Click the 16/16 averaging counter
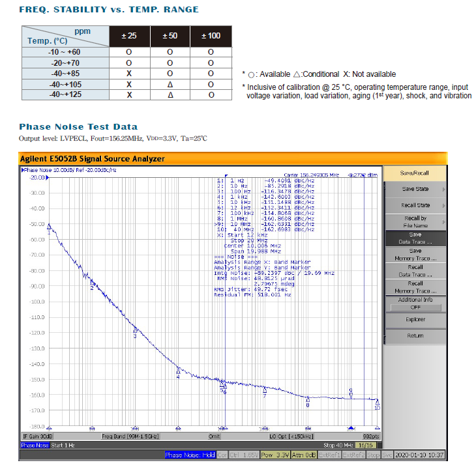The width and height of the screenshot is (476, 469). point(366,446)
